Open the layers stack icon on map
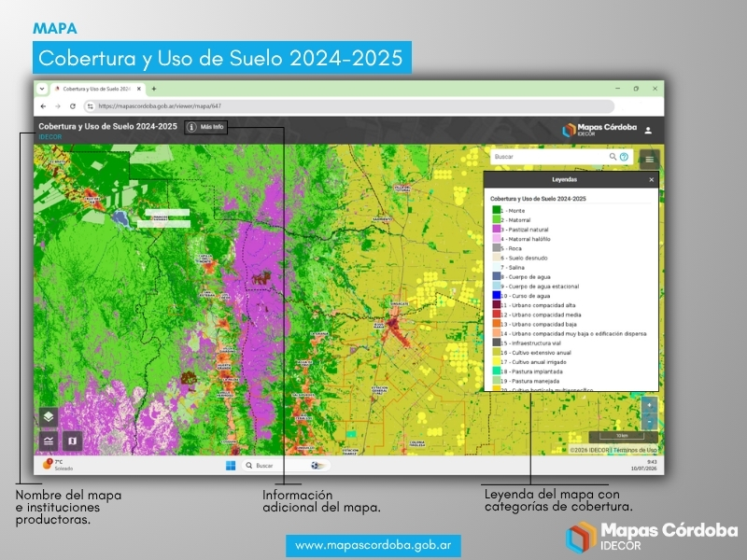 [x=49, y=417]
